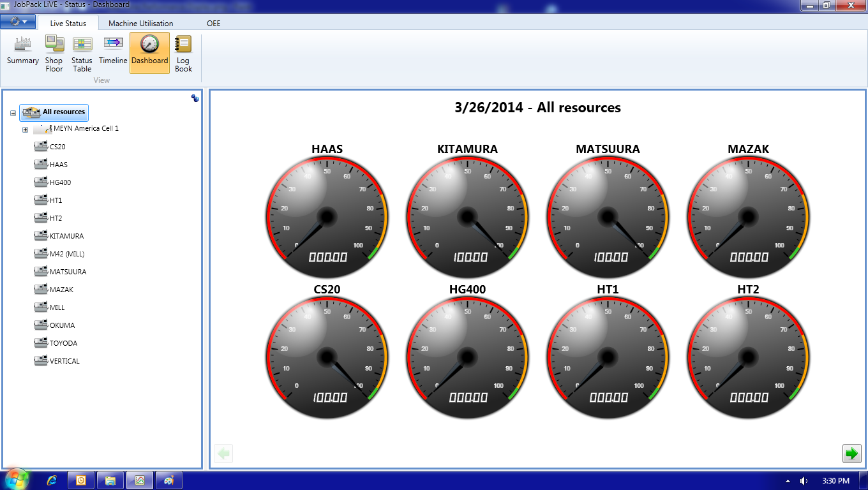This screenshot has height=495, width=868.
Task: Click the '3/26/2014 - All resources' heading
Action: (x=537, y=108)
